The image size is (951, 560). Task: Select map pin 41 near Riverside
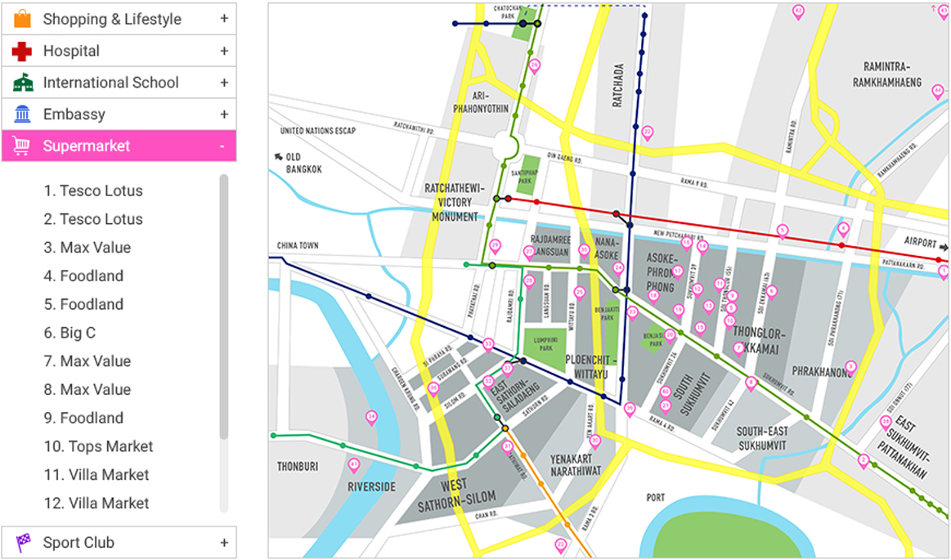354,464
